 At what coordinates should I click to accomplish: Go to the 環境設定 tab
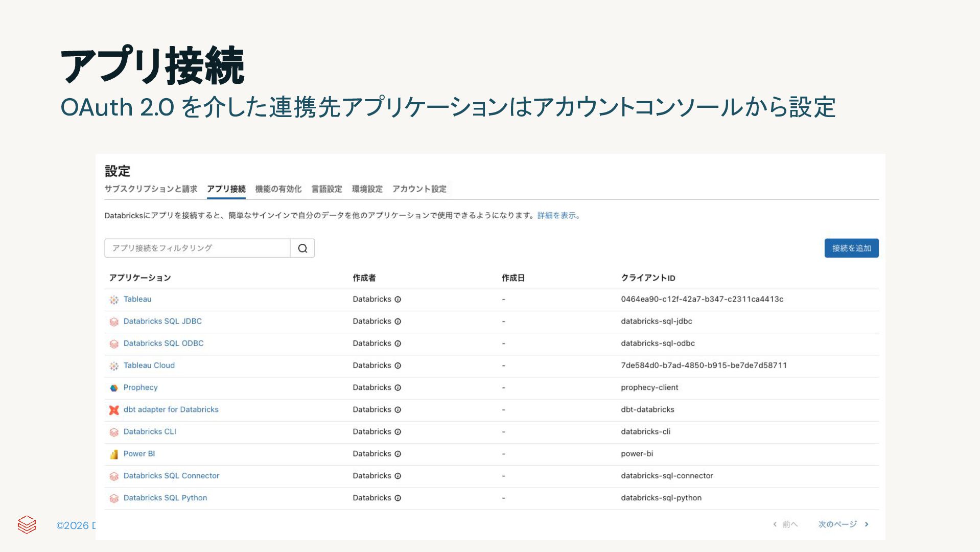367,189
